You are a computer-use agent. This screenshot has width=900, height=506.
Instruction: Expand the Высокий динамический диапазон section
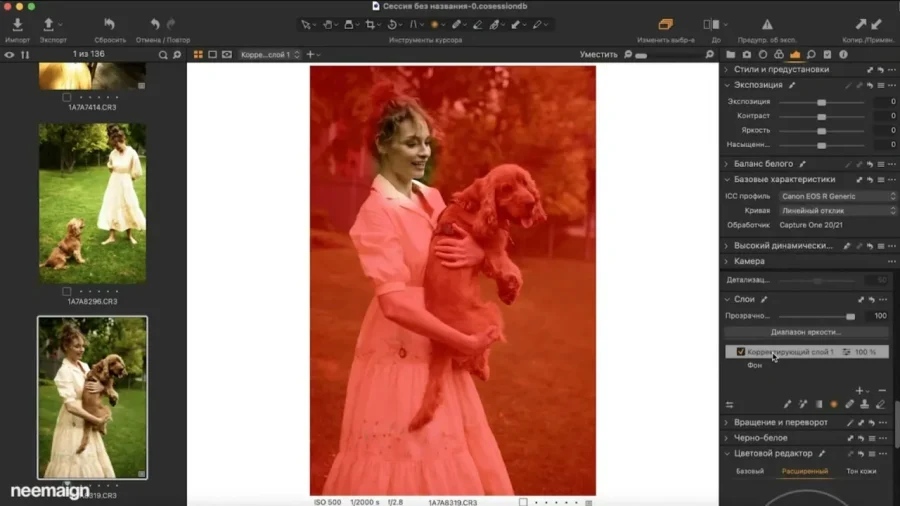[727, 246]
